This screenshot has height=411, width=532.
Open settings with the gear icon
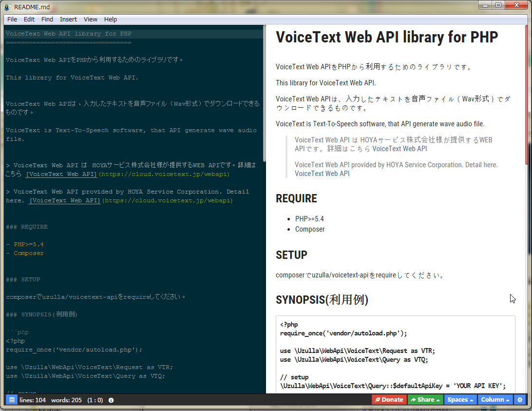pos(520,400)
